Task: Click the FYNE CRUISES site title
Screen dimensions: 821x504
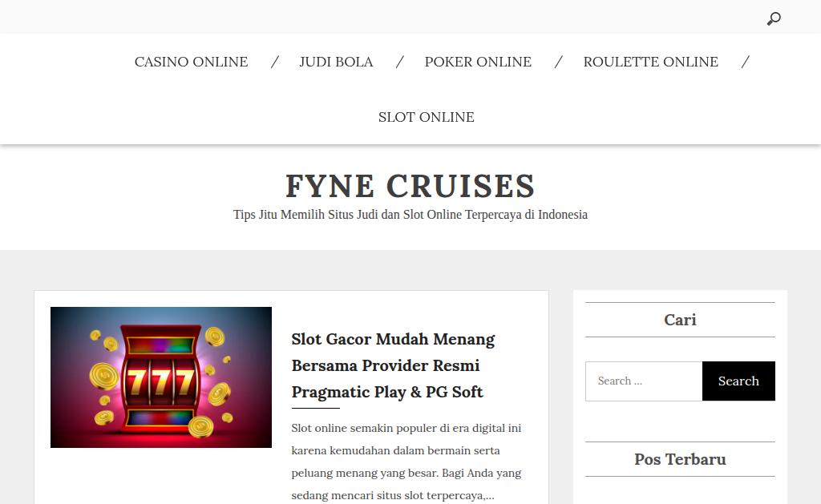Action: click(x=410, y=186)
